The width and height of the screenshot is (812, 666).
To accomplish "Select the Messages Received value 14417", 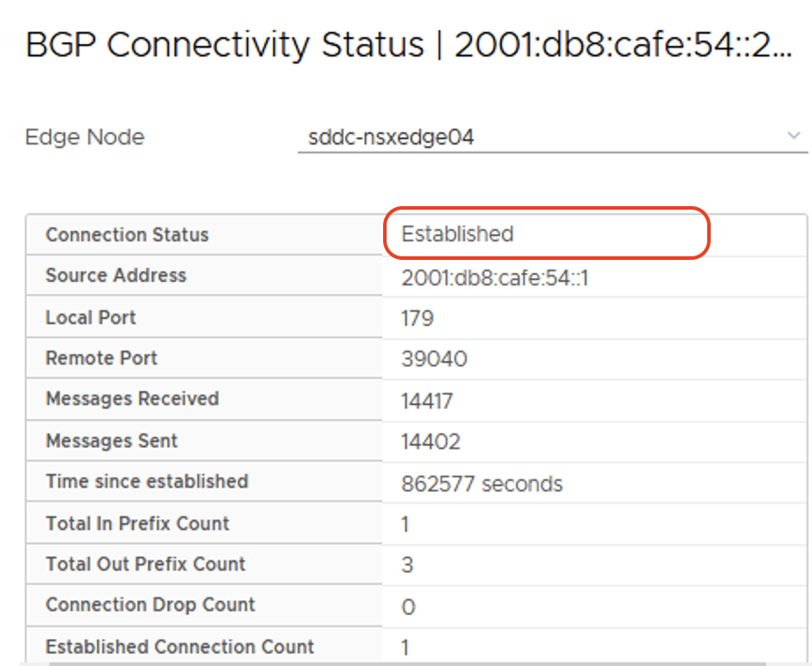I will click(427, 401).
